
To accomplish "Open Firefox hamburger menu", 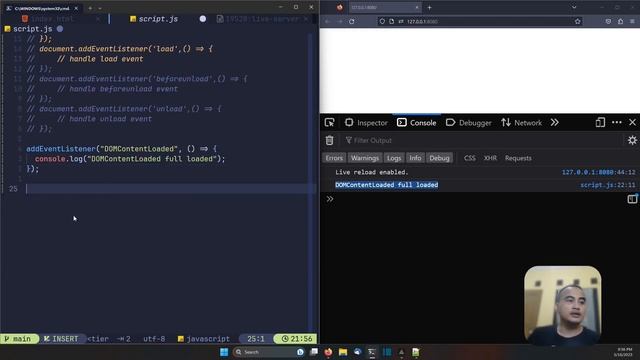I will tap(632, 21).
